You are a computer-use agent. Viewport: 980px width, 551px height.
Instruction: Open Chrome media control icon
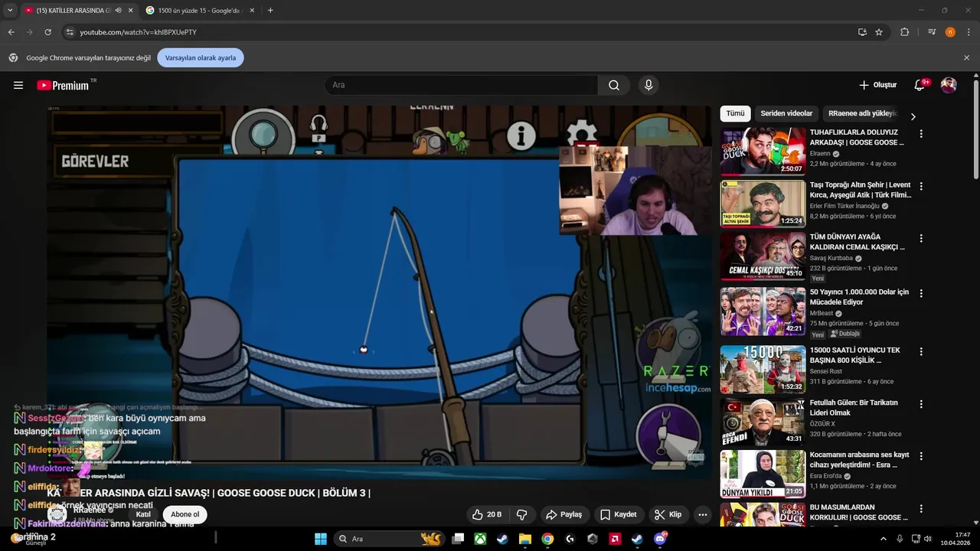click(x=932, y=32)
